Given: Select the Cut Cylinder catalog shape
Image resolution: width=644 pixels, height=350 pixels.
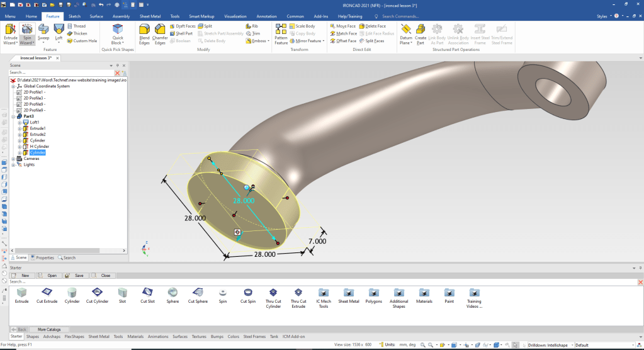Looking at the screenshot, I should 97,295.
